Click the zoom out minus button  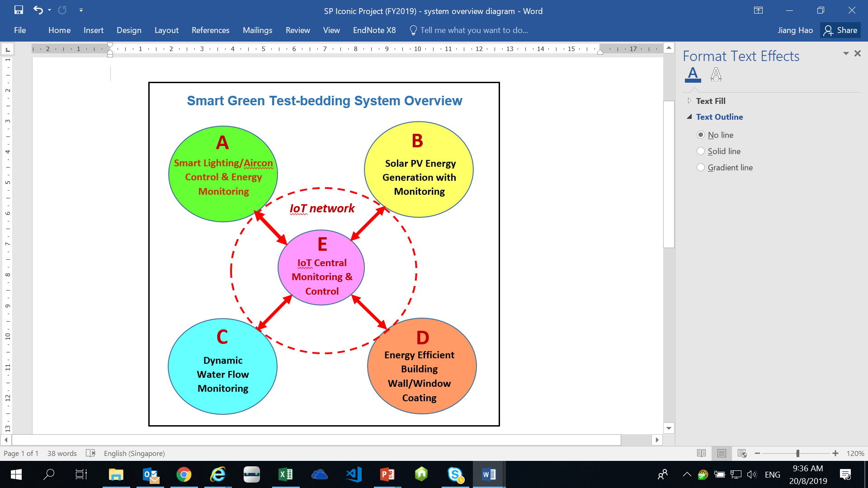757,453
